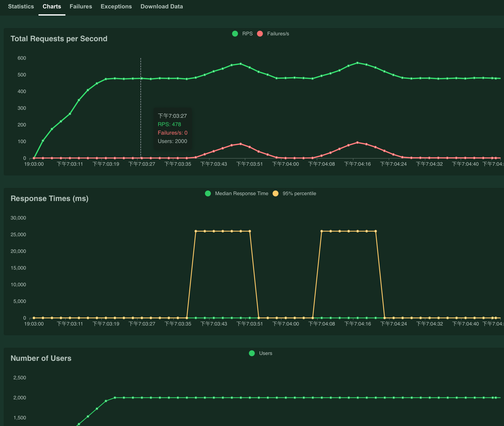Toggle the Failures/s legend red dot
The width and height of the screenshot is (504, 426).
(x=260, y=34)
